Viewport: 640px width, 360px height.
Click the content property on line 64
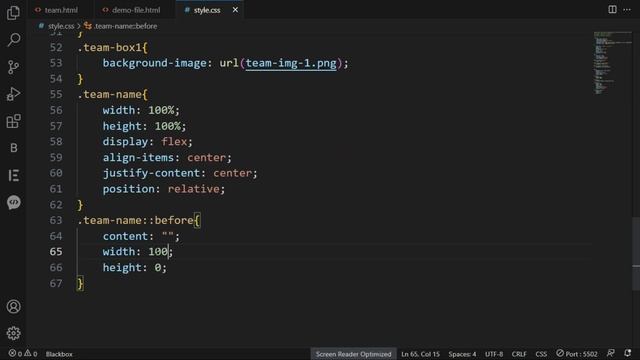coord(125,236)
